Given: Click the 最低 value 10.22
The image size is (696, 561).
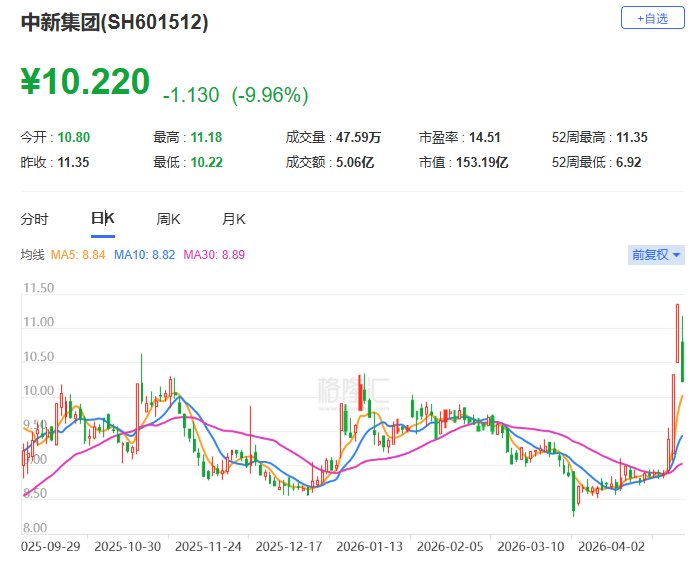Looking at the screenshot, I should pyautogui.click(x=206, y=162).
